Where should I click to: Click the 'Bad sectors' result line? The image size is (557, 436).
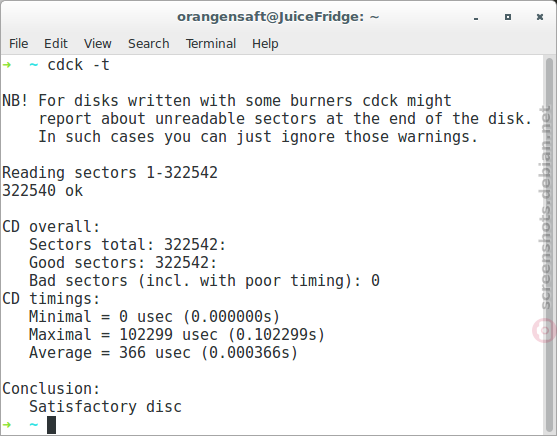point(204,281)
